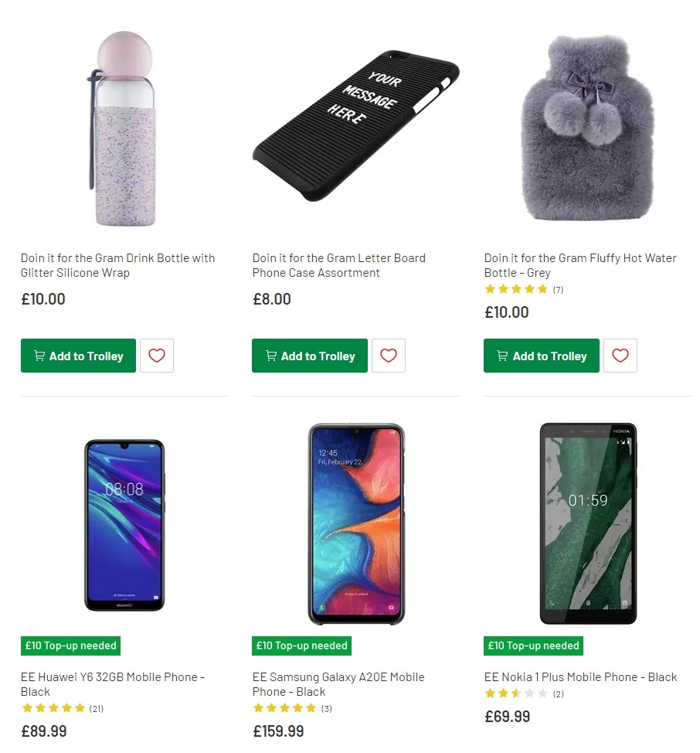Image resolution: width=700 pixels, height=753 pixels.
Task: Click the star rating for the Fluffy Hot Water Bottle
Action: point(516,289)
